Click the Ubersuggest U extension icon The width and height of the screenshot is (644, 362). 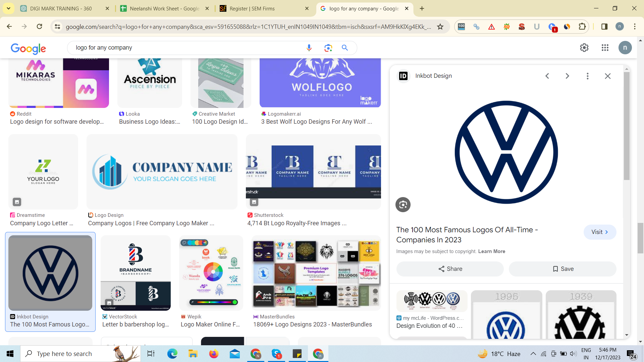click(537, 26)
